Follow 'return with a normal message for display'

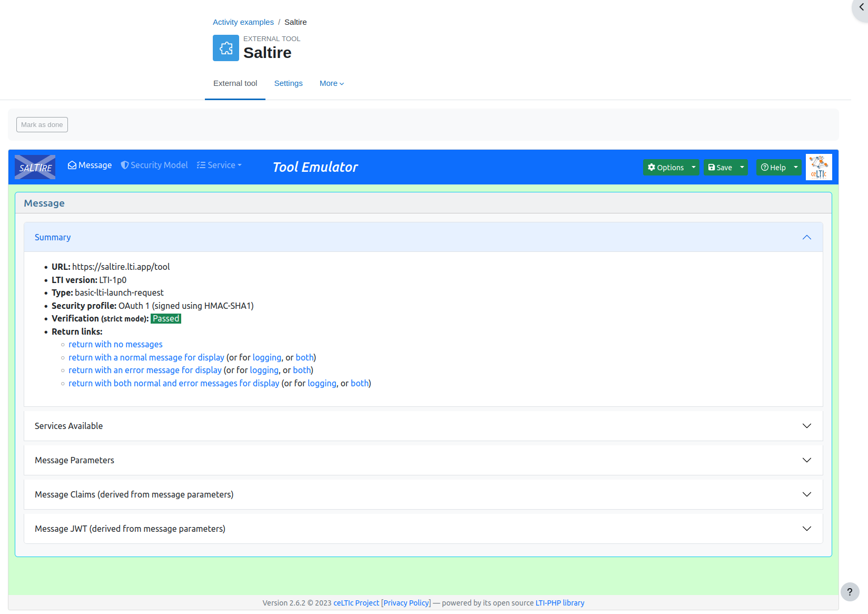[x=146, y=357]
